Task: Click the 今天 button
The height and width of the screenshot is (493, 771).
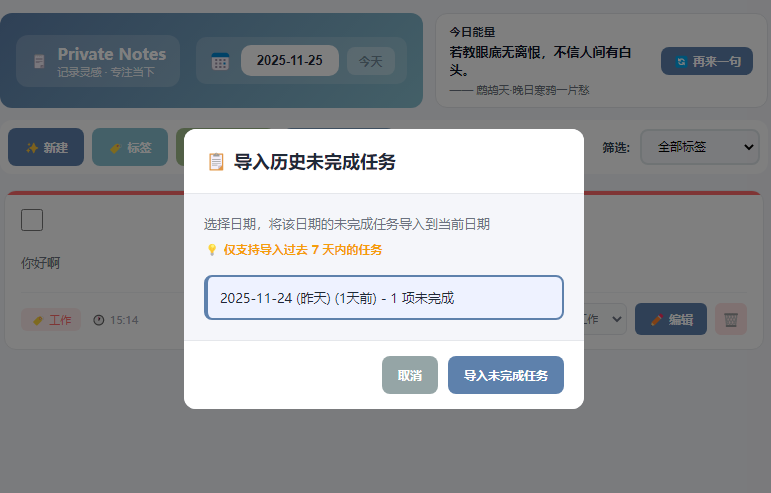Action: [371, 61]
